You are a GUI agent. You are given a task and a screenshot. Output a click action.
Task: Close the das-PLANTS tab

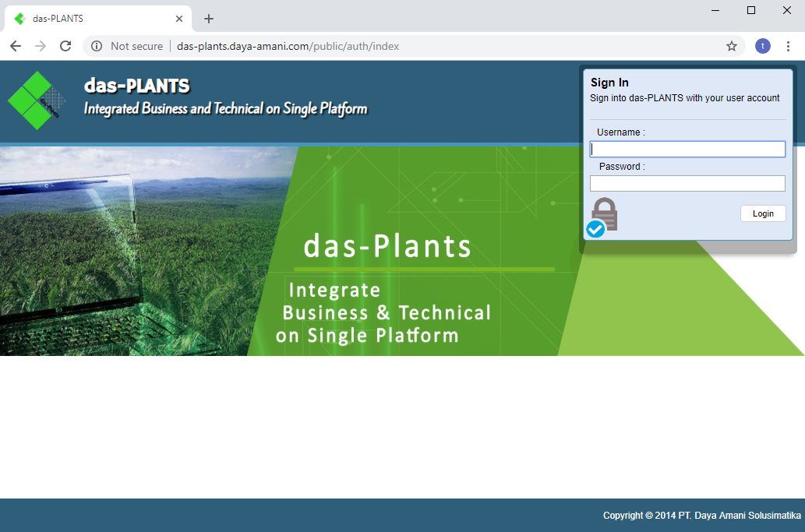pyautogui.click(x=179, y=19)
